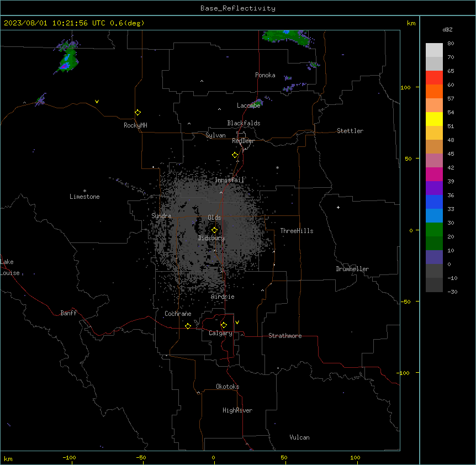
Task: Click the Lacombe label
Action: (x=248, y=105)
